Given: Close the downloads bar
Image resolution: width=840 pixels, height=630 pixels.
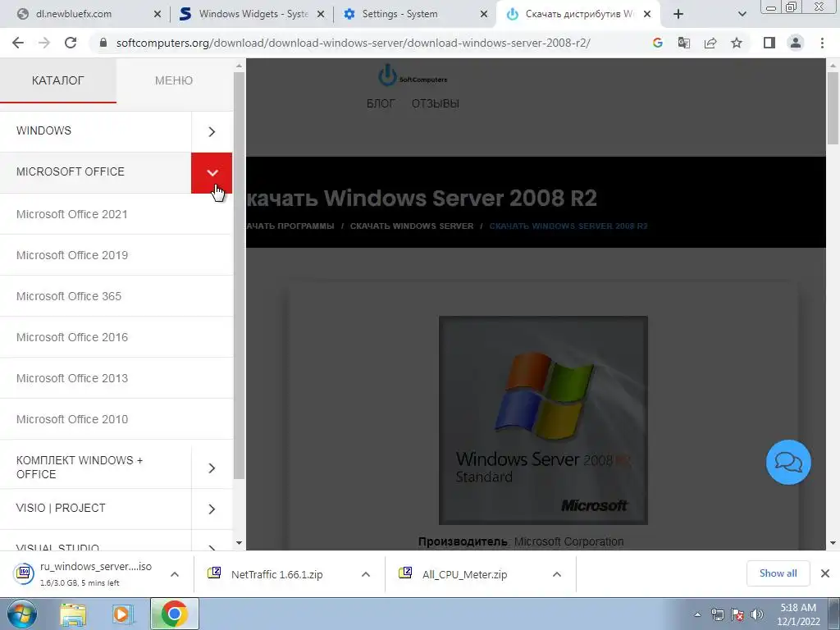Looking at the screenshot, I should click(x=825, y=573).
